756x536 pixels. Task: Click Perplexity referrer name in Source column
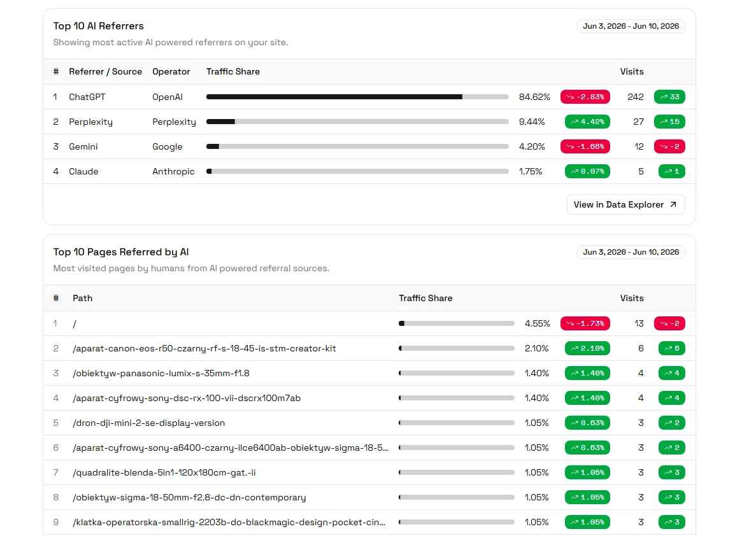point(90,122)
